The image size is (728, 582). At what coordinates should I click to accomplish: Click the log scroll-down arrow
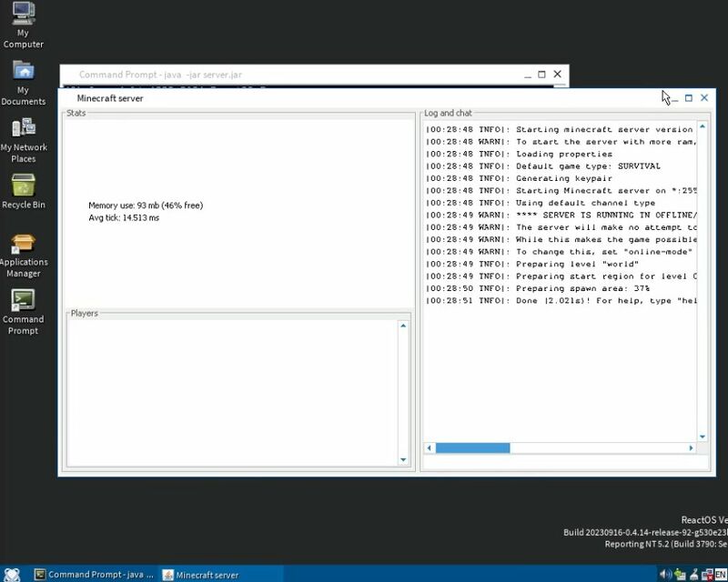(703, 436)
